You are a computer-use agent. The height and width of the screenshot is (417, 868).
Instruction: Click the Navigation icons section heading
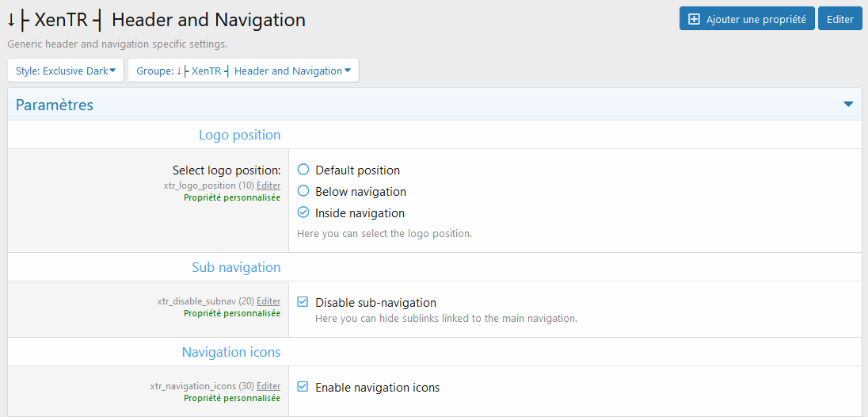(231, 352)
